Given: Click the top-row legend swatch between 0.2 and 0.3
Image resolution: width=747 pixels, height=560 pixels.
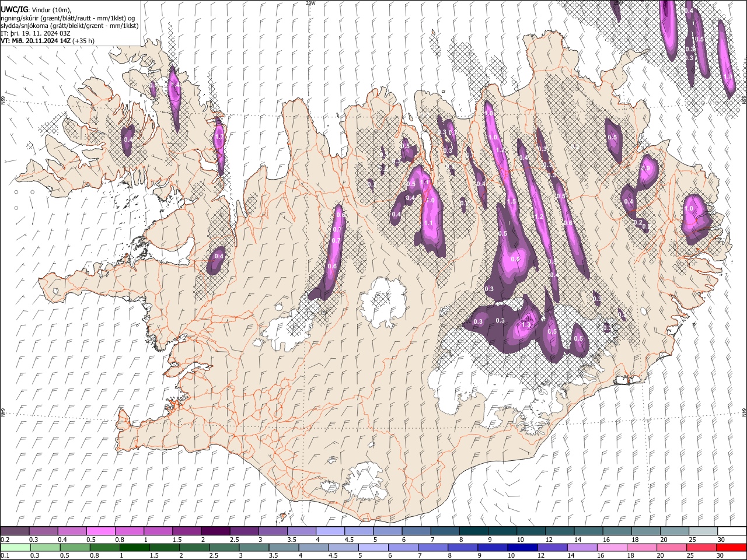Looking at the screenshot, I should point(15,531).
